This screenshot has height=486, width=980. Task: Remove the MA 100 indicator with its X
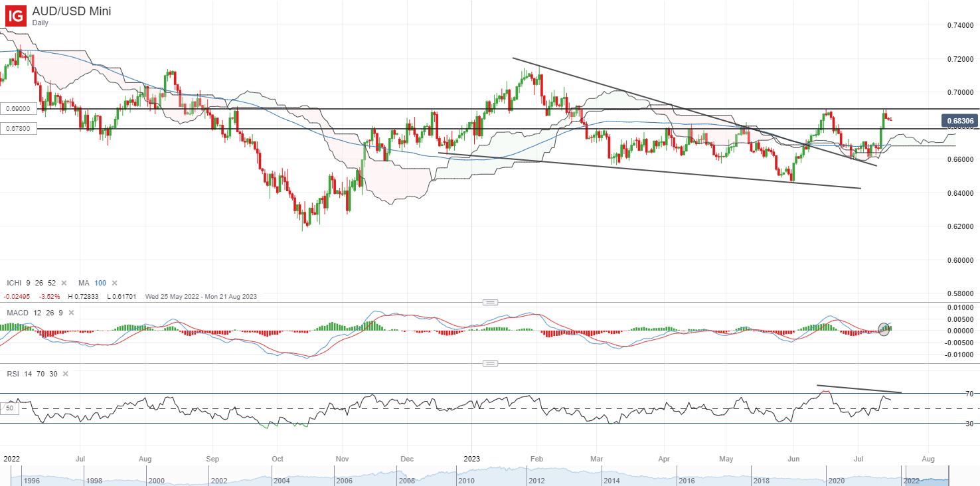tap(114, 283)
